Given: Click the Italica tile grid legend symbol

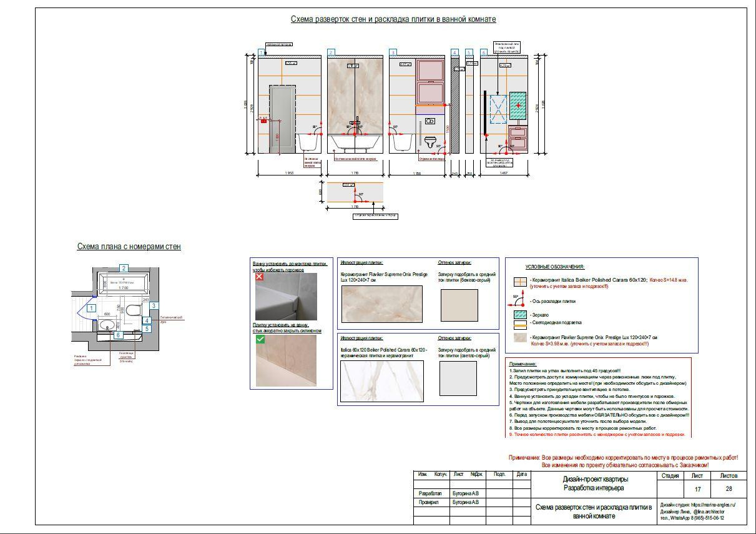Looking at the screenshot, I should [x=518, y=281].
